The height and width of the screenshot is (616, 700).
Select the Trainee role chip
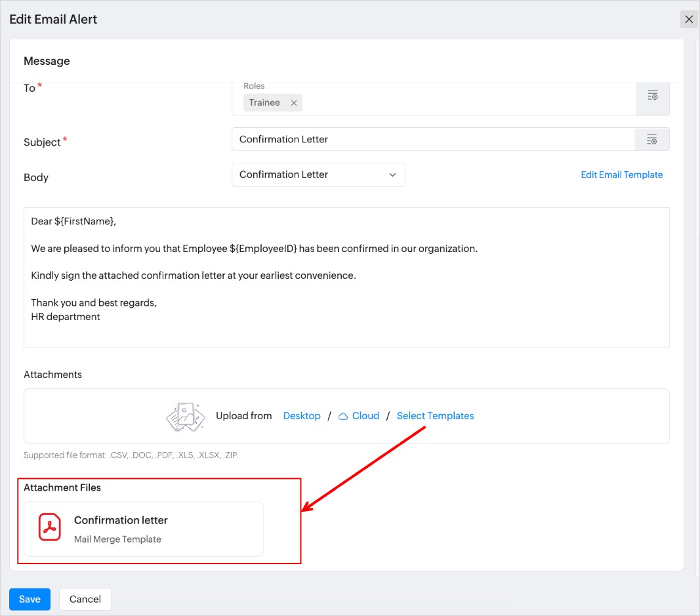pos(264,103)
